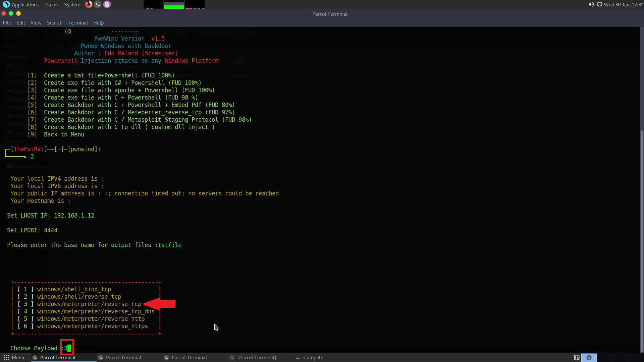Click the search magnifier in the file manager toolbar
This screenshot has width=644, height=362.
point(252,33)
